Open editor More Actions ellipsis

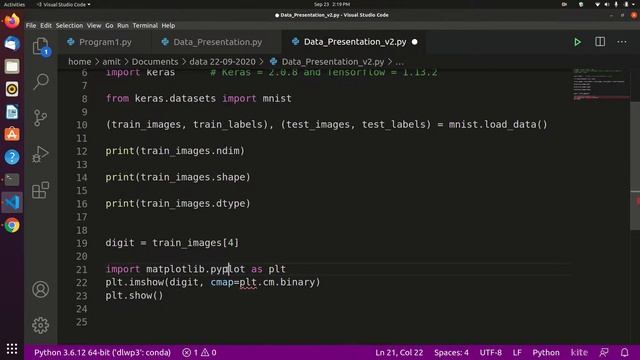(622, 42)
